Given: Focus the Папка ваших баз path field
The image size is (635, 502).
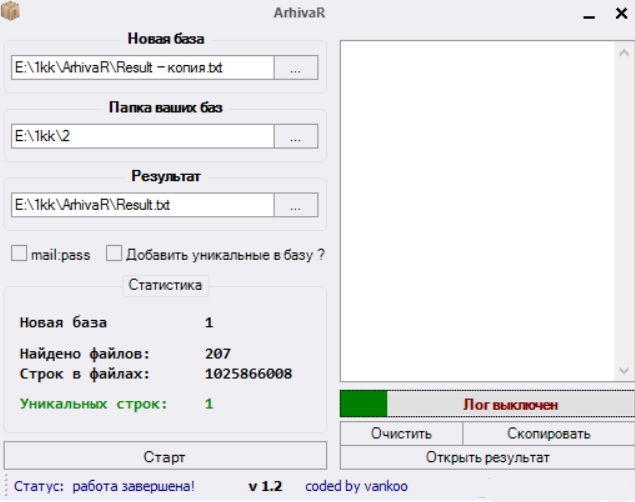Looking at the screenshot, I should pyautogui.click(x=141, y=137).
